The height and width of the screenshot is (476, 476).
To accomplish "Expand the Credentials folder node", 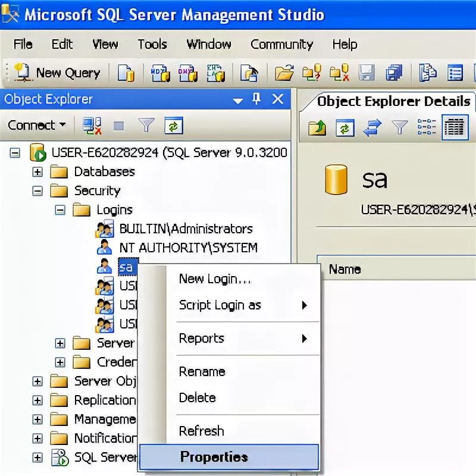I will [x=60, y=362].
